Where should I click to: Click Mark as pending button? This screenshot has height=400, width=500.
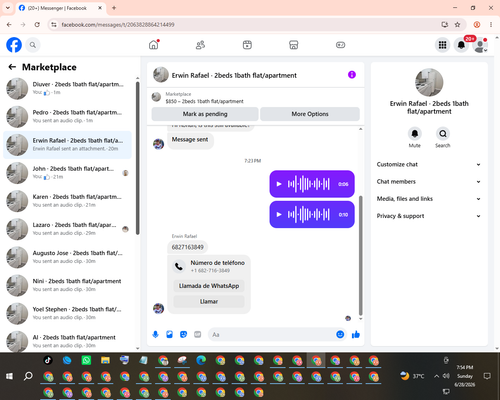205,114
